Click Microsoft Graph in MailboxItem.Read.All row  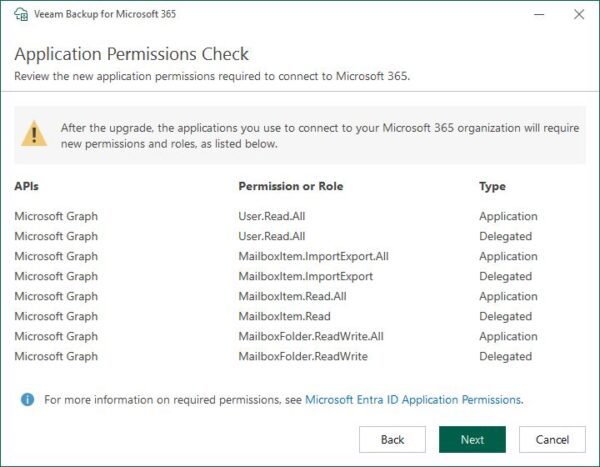pos(56,296)
